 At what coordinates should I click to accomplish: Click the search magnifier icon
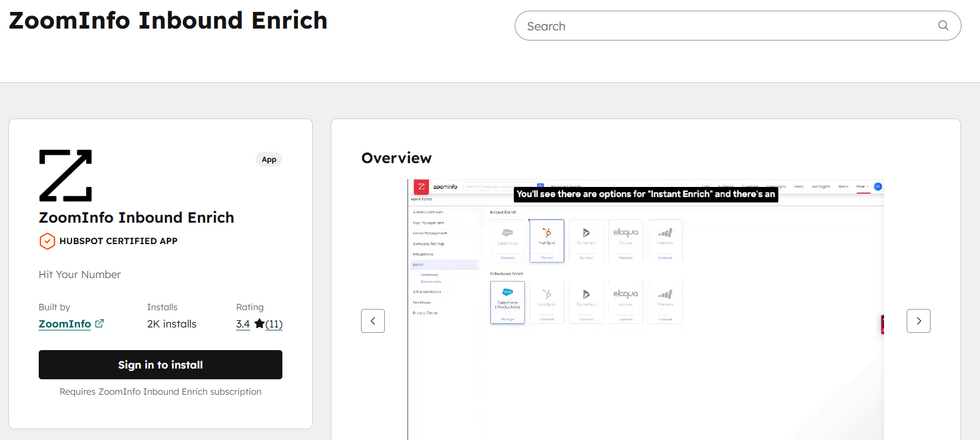coord(943,26)
